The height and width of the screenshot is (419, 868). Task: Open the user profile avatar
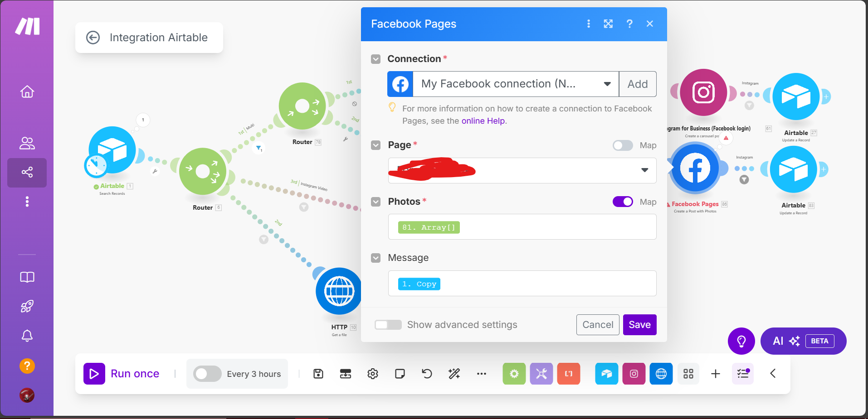[27, 395]
